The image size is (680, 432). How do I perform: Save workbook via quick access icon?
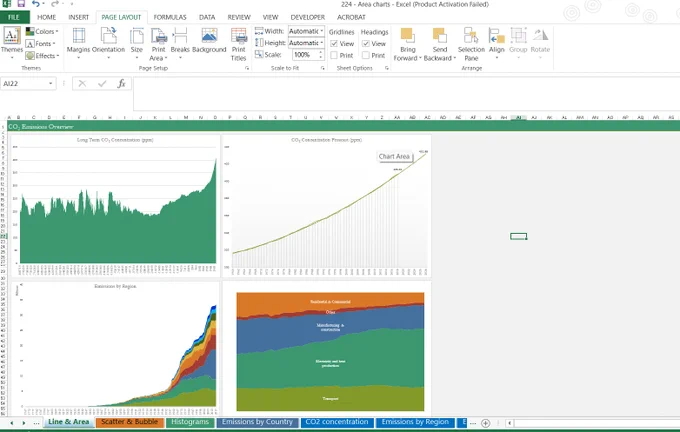pos(21,4)
